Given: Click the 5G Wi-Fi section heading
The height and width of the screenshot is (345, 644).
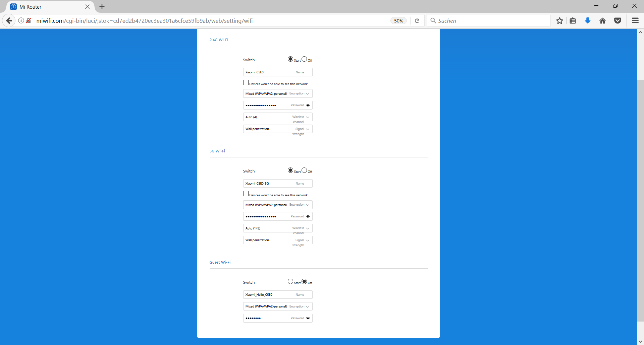Looking at the screenshot, I should click(x=217, y=151).
